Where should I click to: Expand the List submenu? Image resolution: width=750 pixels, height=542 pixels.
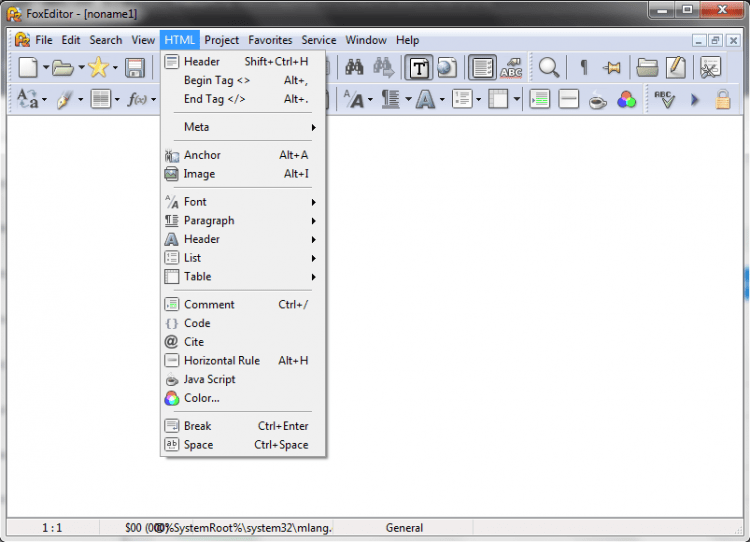click(243, 258)
